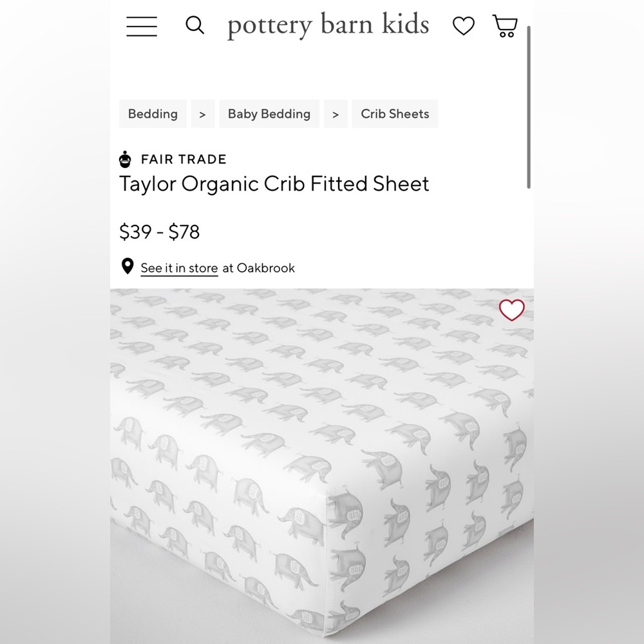This screenshot has width=644, height=644.
Task: Open the wishlist heart icon in header
Action: click(463, 26)
